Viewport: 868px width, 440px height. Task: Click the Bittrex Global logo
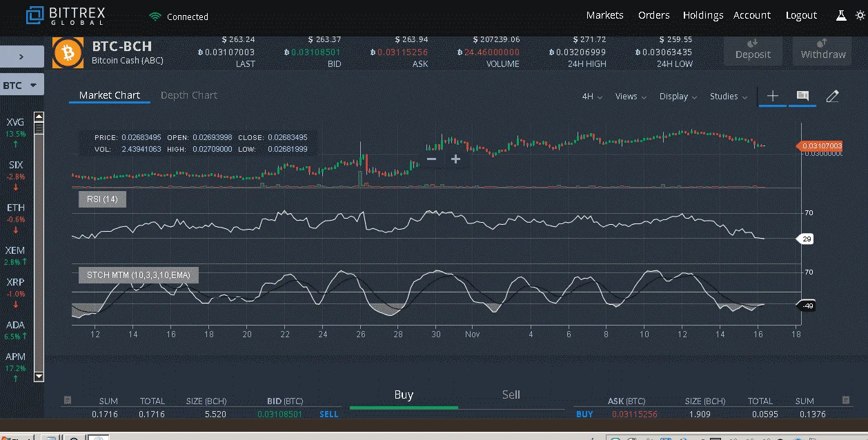(x=65, y=15)
